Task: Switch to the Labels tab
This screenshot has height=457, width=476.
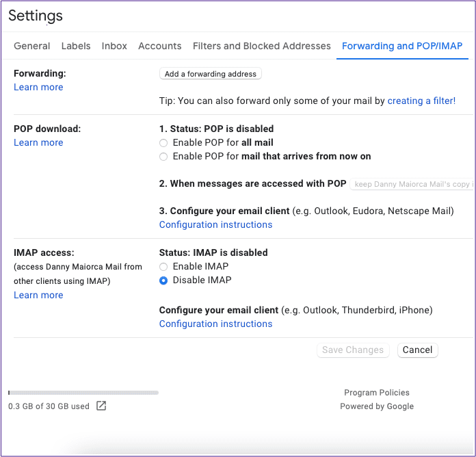Action: point(76,46)
